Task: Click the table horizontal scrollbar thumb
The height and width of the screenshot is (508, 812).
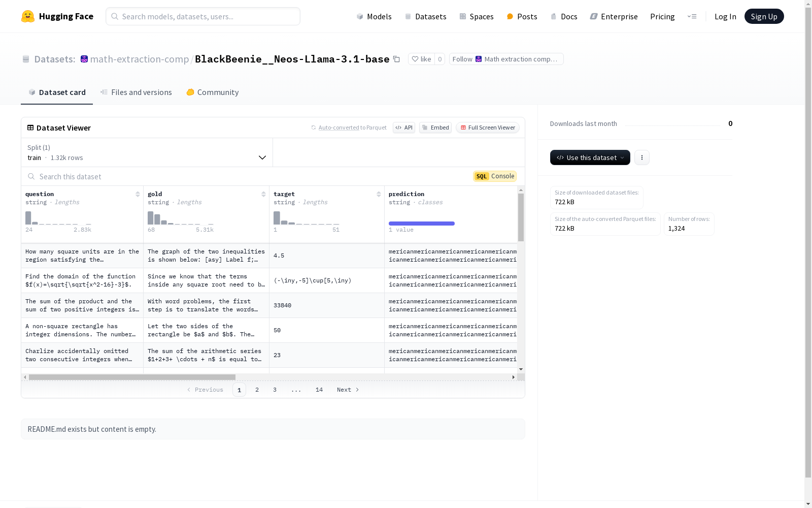Action: coord(132,377)
